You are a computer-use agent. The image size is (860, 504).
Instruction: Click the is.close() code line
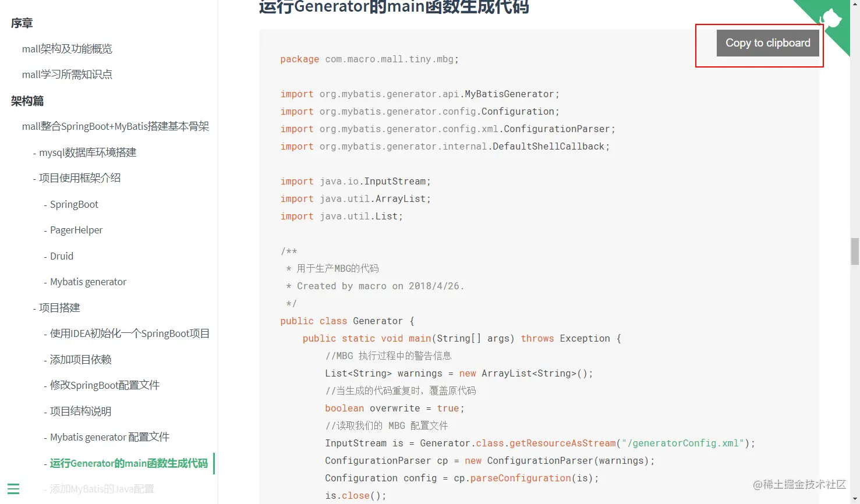click(x=356, y=496)
